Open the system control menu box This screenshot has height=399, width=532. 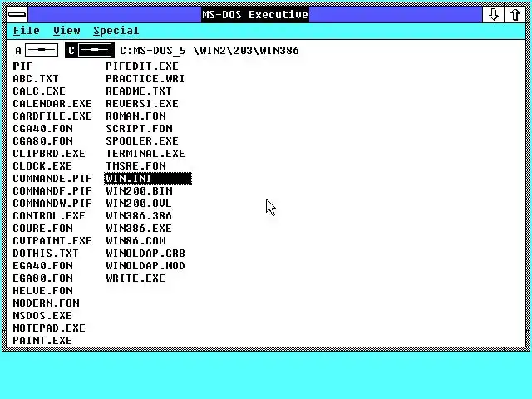pos(17,15)
